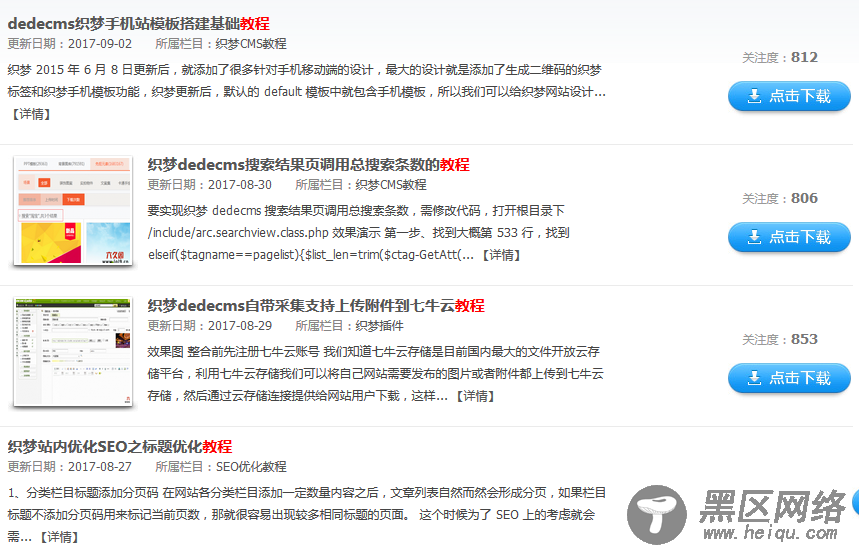The image size is (859, 550).
Task: Select summary line starting 1、分类栏目标题添加分页码
Action: pos(307,493)
